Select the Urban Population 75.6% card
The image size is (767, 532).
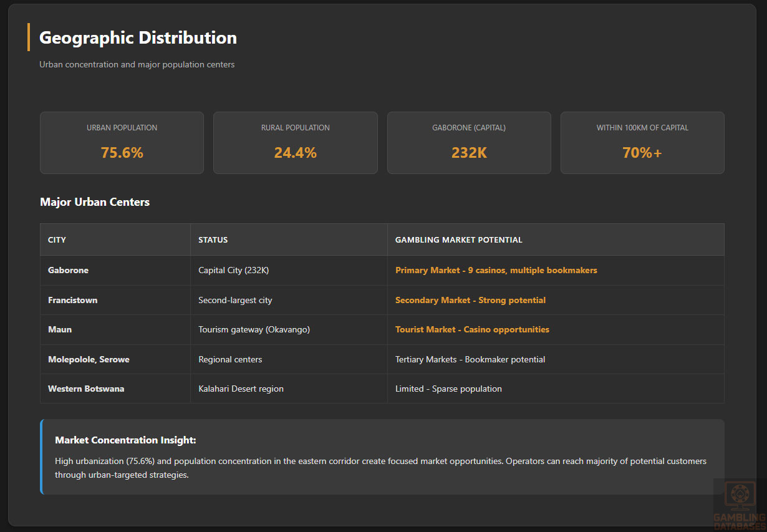click(122, 143)
